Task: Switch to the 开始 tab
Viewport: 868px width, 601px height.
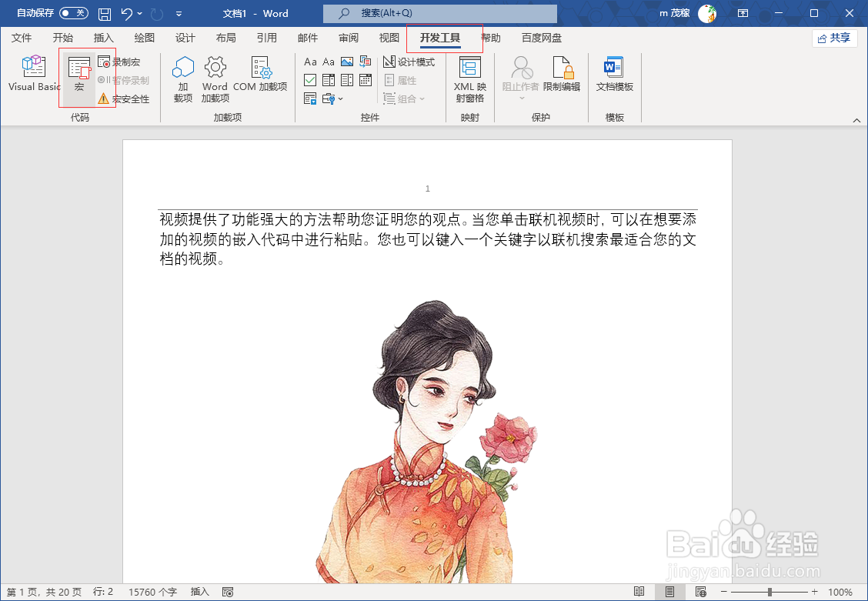Action: 62,38
